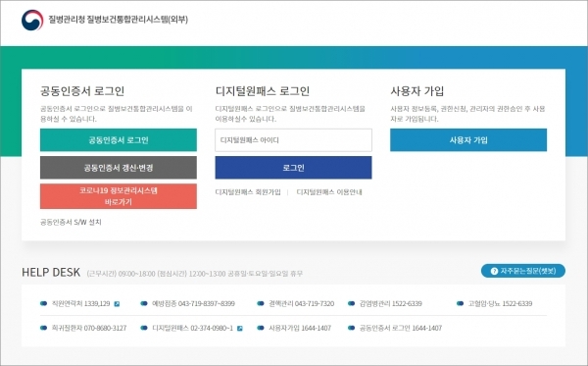Focus the 디지털원패스 아이디 input field

tap(293, 140)
